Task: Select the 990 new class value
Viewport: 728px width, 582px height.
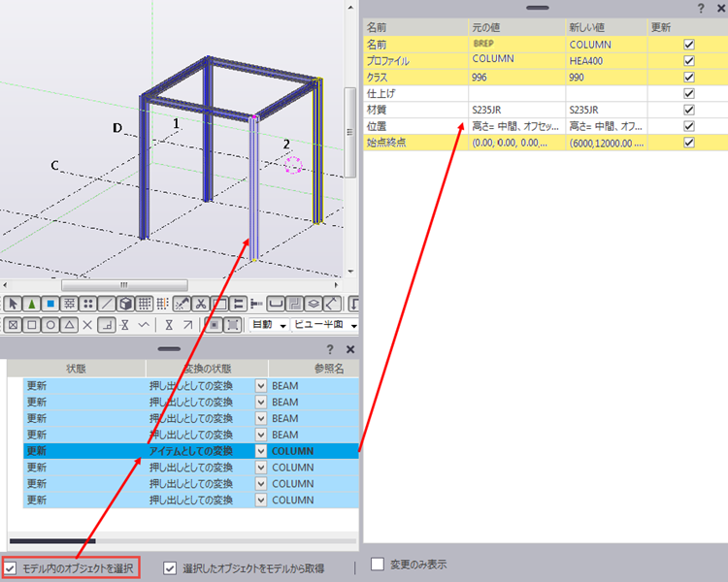Action: (606, 77)
